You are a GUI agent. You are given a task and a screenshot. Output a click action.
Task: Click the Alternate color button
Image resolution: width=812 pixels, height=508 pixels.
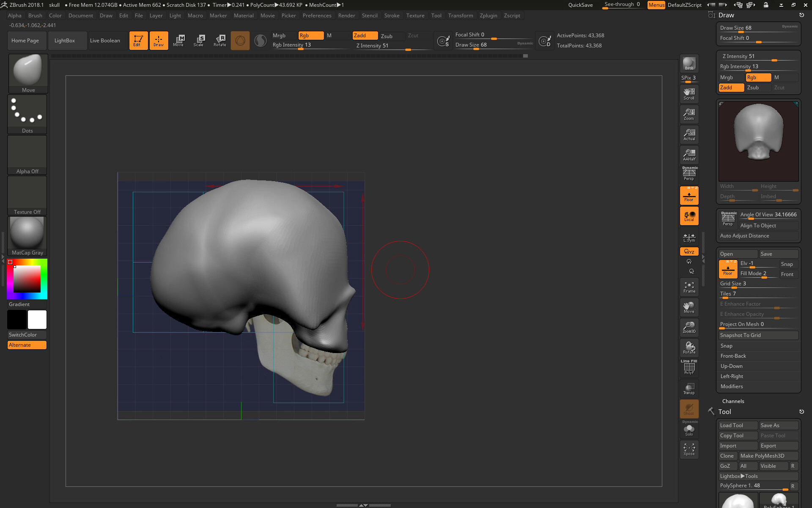[27, 345]
